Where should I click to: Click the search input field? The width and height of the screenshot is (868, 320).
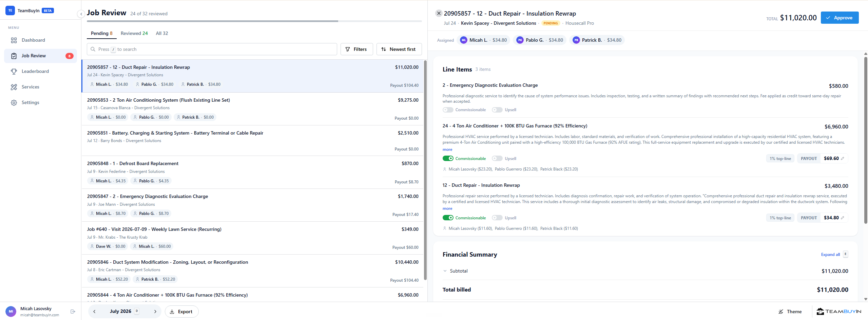(x=212, y=49)
